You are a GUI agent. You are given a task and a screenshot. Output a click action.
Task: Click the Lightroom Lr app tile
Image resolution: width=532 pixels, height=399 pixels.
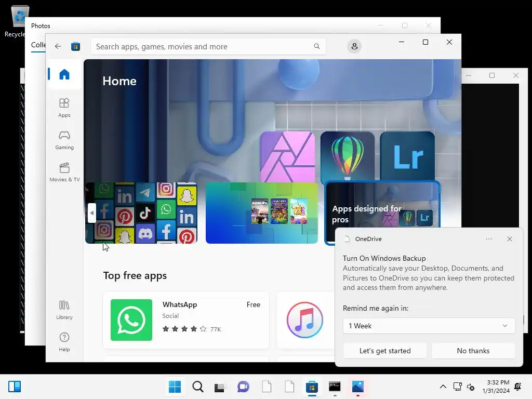[x=407, y=157]
